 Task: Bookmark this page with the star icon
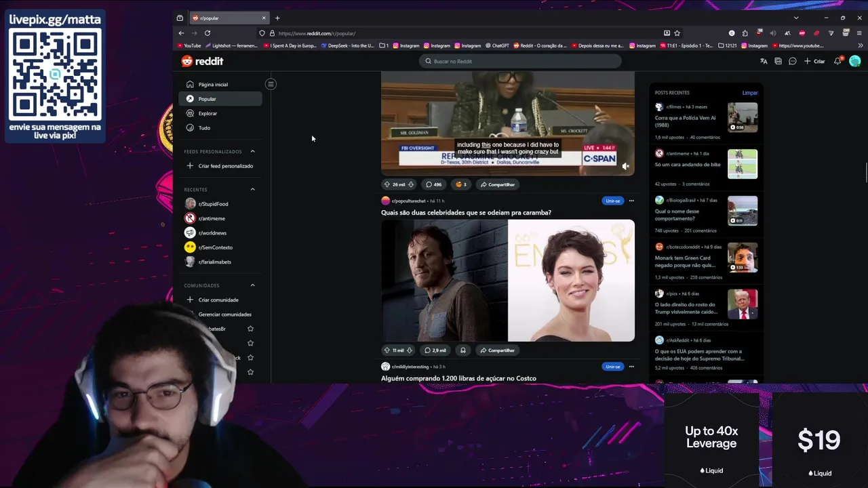pyautogui.click(x=677, y=33)
